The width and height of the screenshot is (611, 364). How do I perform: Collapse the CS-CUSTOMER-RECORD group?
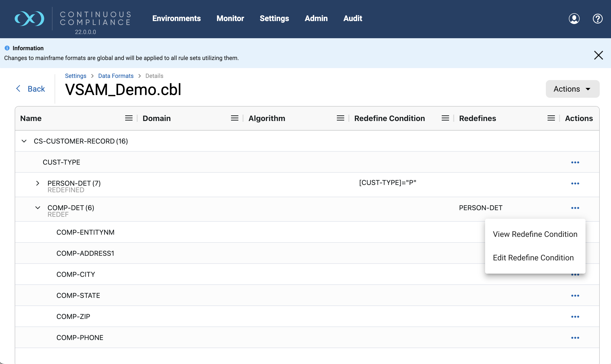pos(24,141)
